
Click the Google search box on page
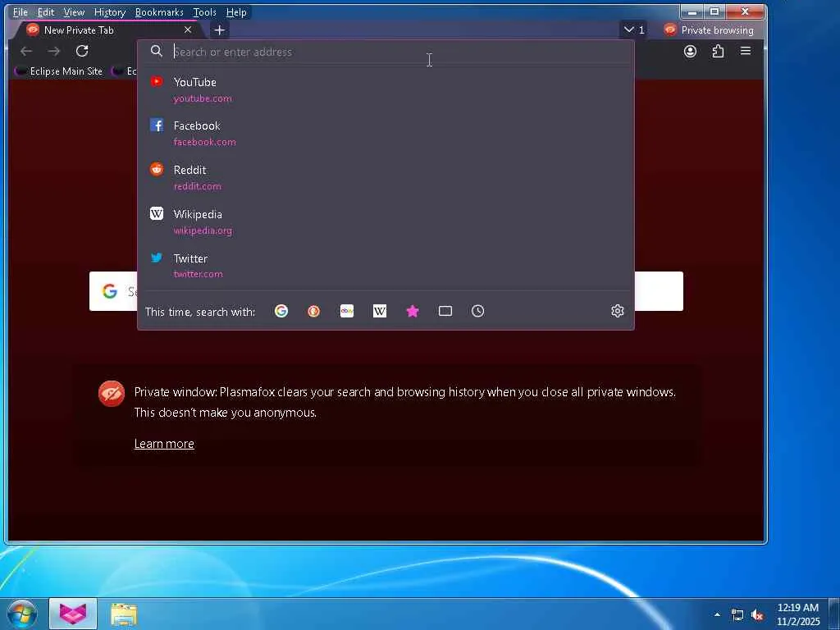coord(386,291)
